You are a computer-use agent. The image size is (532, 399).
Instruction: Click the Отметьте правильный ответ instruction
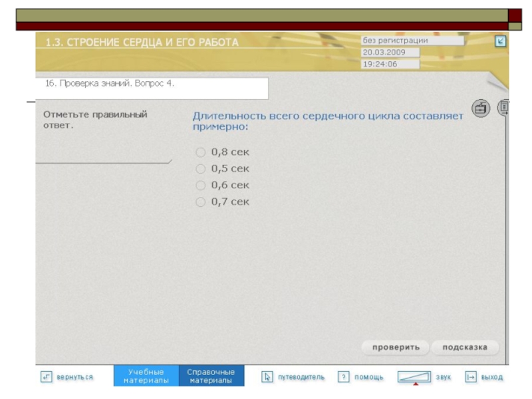point(95,120)
